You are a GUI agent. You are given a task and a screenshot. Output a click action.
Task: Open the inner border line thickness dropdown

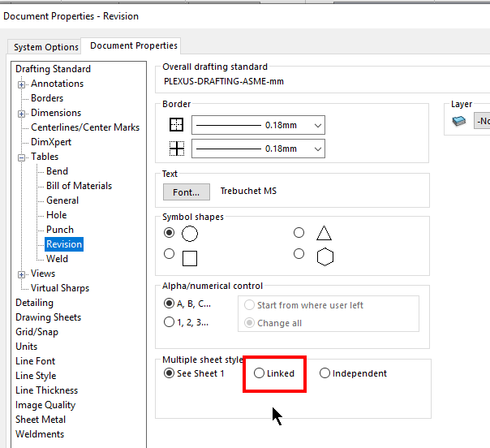317,149
